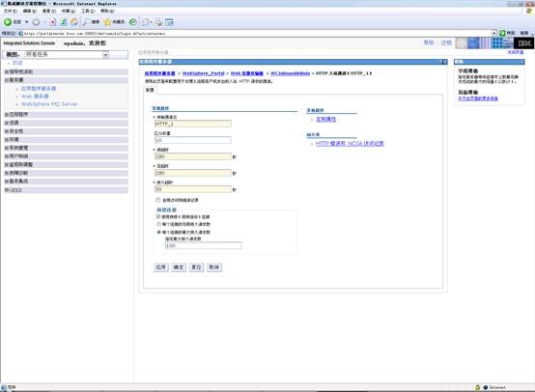Viewport: 535px width, 392px height.
Task: Click the 确定 (OK) button
Action: (x=179, y=267)
